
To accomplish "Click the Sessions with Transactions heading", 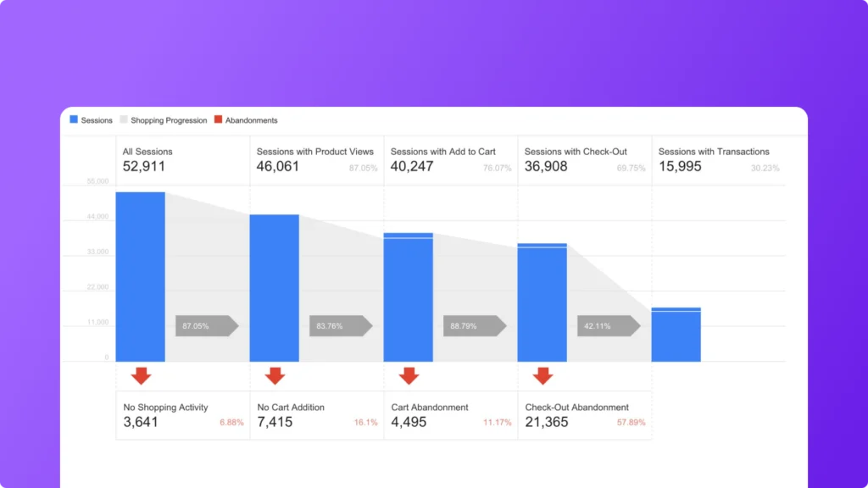I will click(714, 152).
